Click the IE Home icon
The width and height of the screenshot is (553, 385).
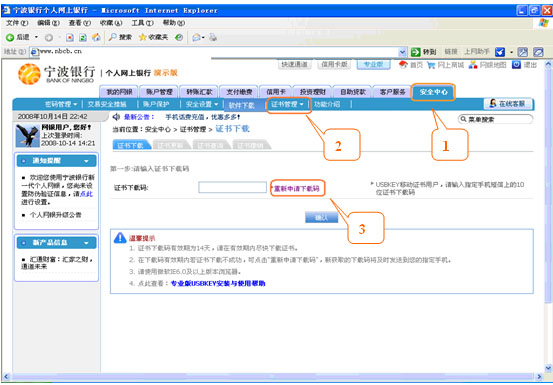click(x=96, y=38)
